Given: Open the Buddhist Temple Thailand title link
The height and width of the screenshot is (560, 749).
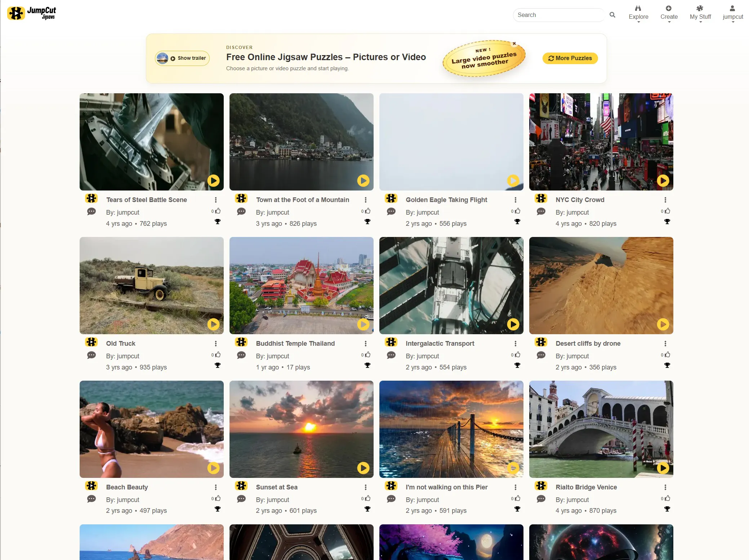Looking at the screenshot, I should 295,343.
